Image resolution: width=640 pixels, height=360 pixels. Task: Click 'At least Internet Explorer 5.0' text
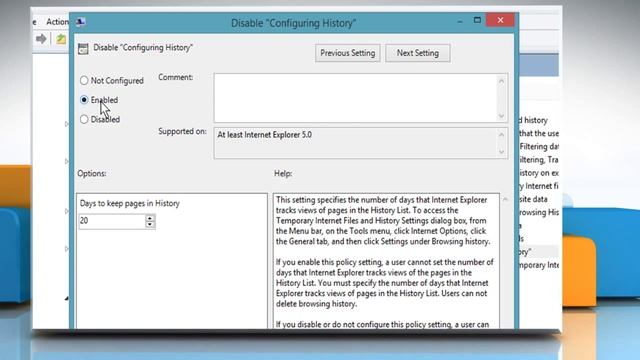(264, 135)
